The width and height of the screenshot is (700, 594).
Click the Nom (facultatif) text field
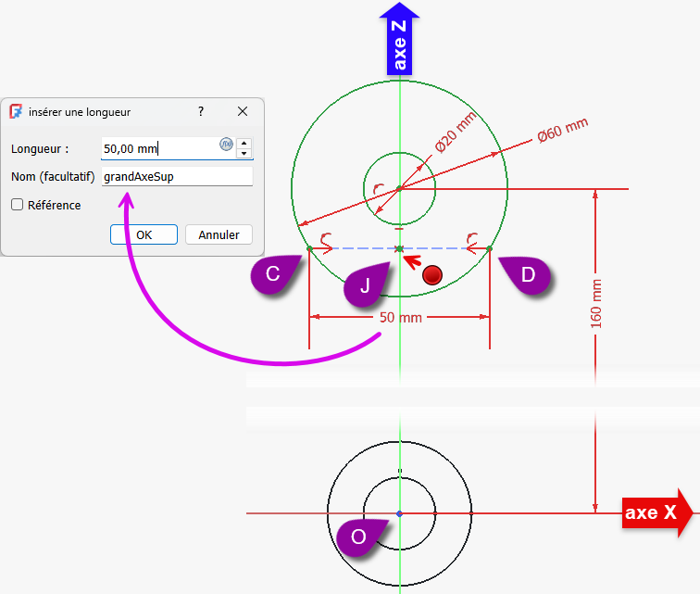176,176
